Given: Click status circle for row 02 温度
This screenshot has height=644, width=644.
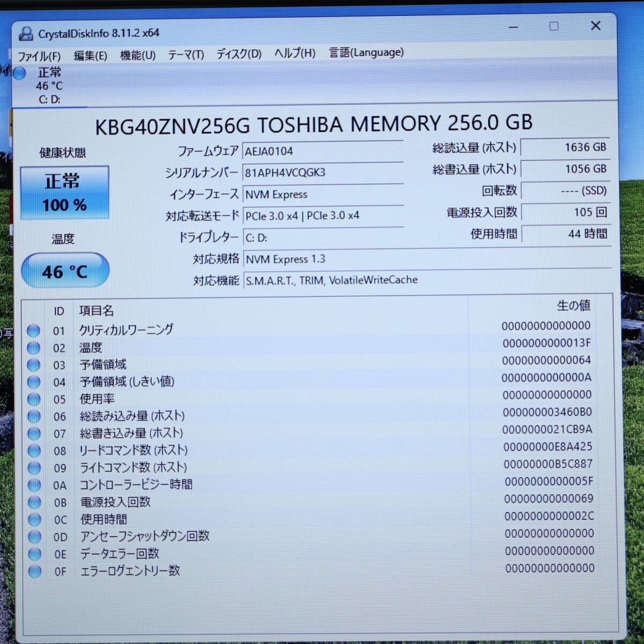Looking at the screenshot, I should [33, 348].
